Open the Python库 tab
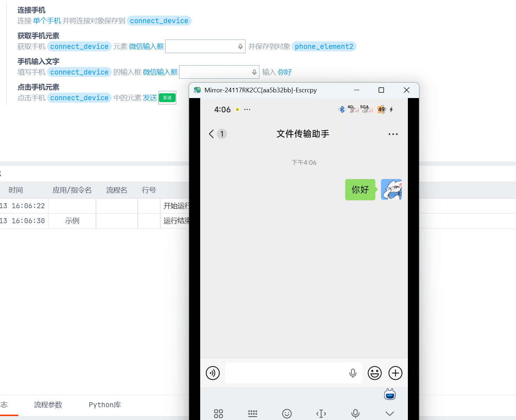The image size is (516, 420). [105, 405]
